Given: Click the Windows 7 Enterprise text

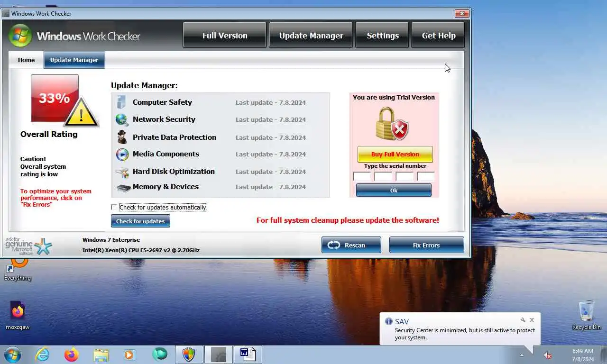Looking at the screenshot, I should (x=111, y=240).
